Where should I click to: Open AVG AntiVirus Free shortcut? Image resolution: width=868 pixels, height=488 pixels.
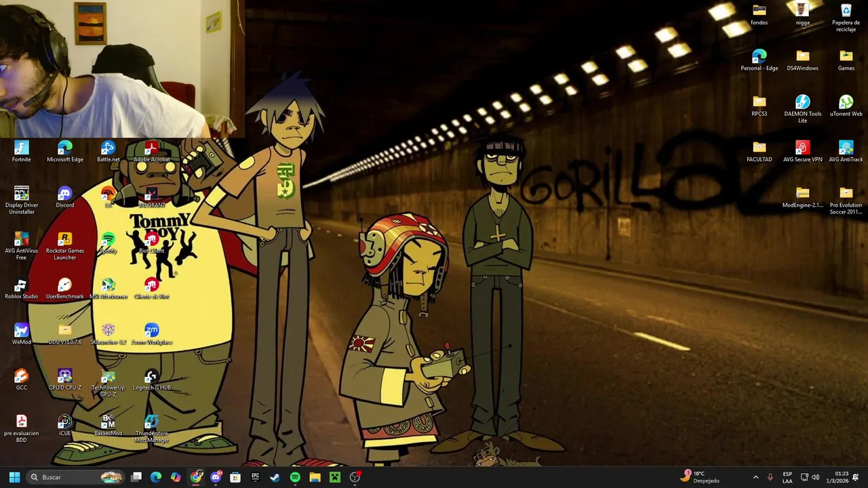pos(22,245)
